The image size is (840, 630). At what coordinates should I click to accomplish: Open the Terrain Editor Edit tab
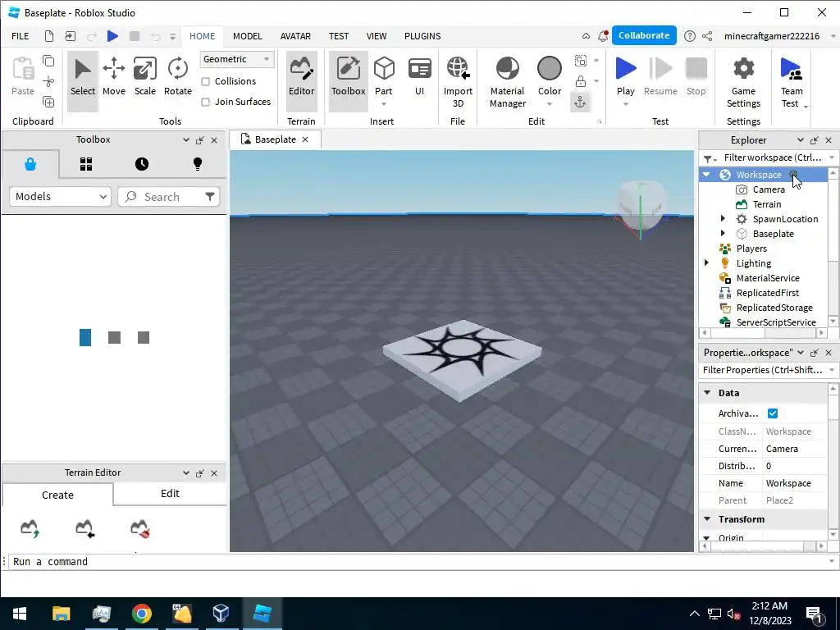tap(170, 493)
